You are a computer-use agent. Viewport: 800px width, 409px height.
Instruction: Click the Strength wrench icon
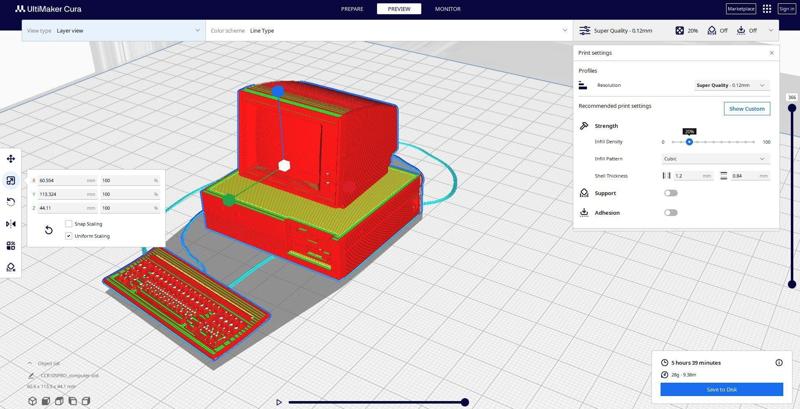[584, 125]
